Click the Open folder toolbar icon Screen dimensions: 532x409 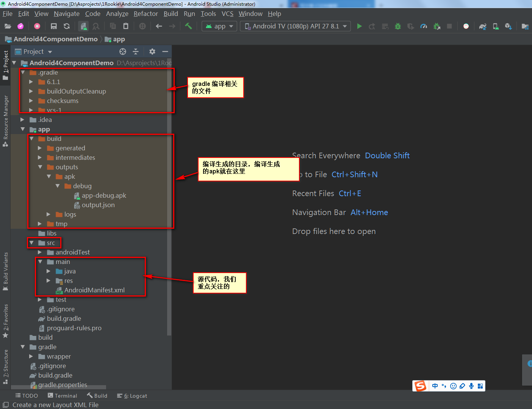(8, 26)
